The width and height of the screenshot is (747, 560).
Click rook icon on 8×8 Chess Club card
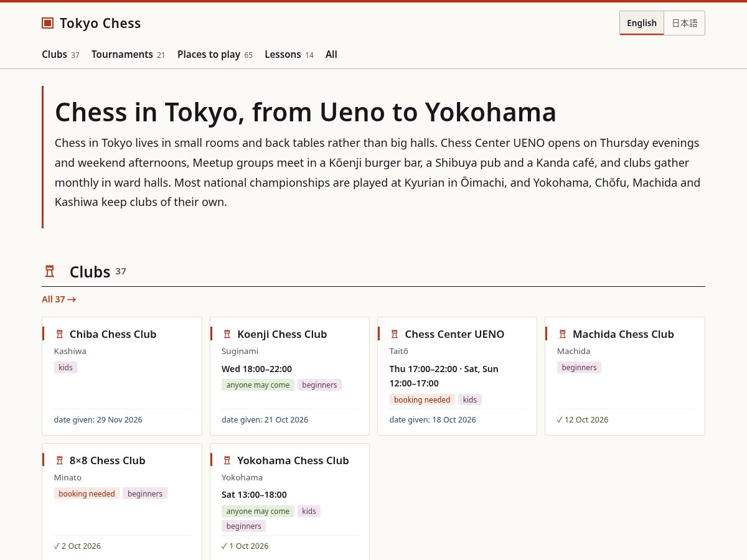pos(60,460)
